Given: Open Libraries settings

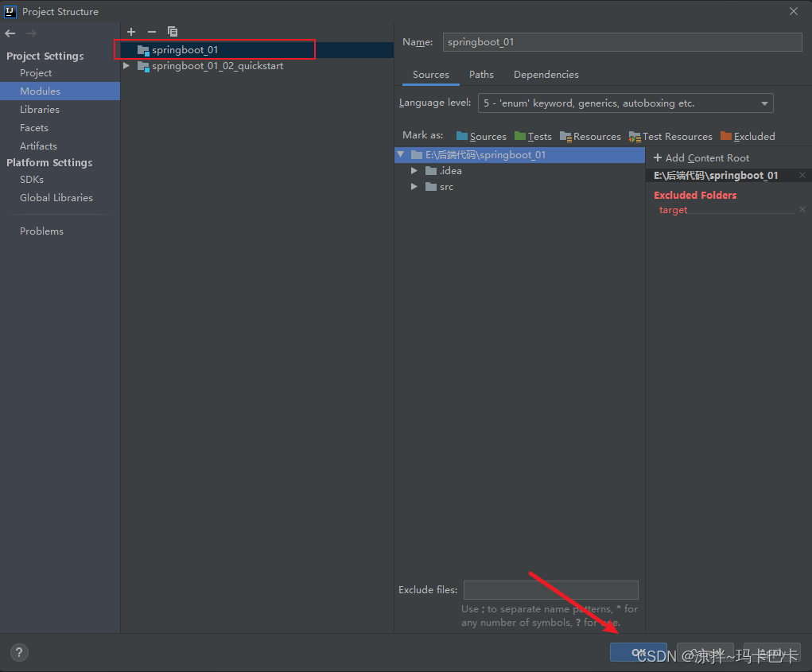Looking at the screenshot, I should click(60, 109).
